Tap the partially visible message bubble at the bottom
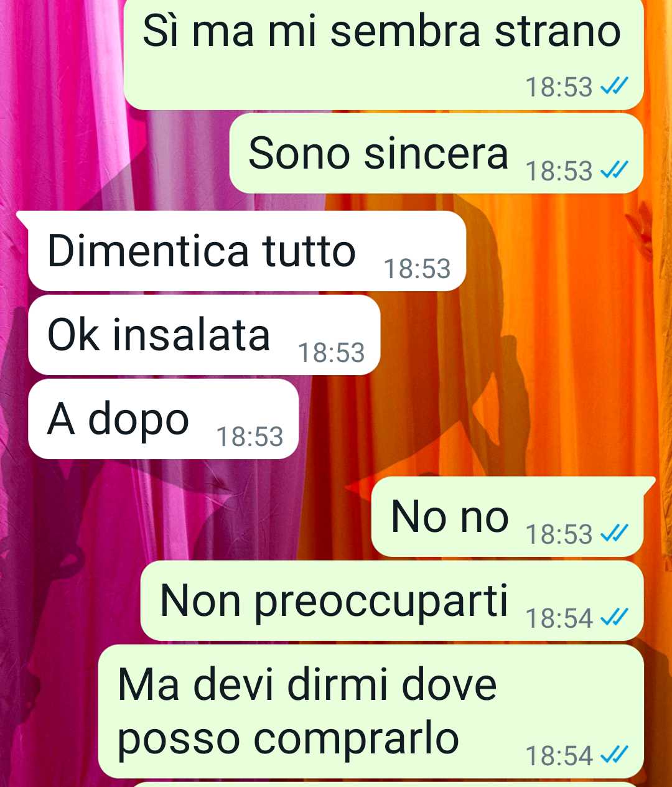The height and width of the screenshot is (787, 672). coord(386,785)
